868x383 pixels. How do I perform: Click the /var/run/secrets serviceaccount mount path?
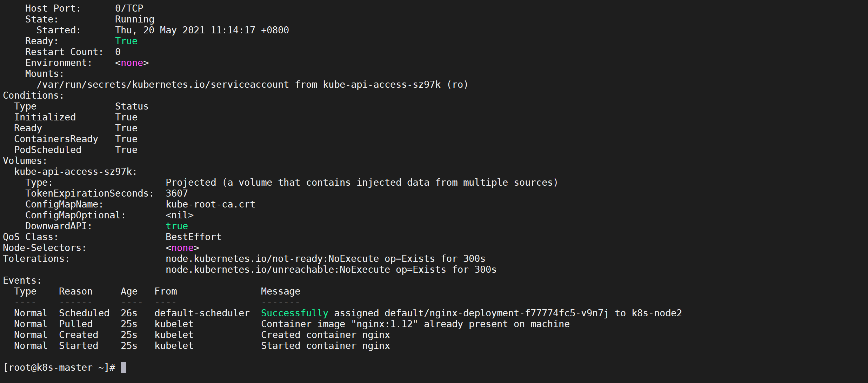[162, 85]
